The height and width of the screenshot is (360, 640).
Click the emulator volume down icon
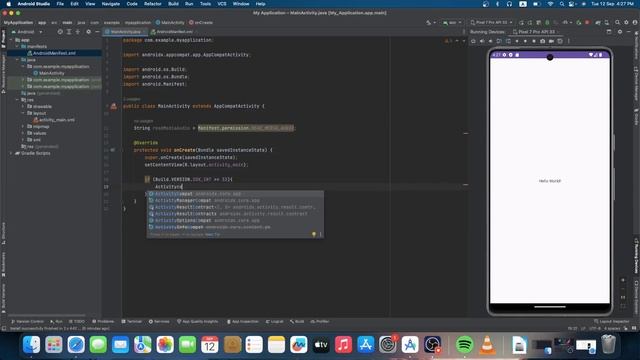point(491,41)
